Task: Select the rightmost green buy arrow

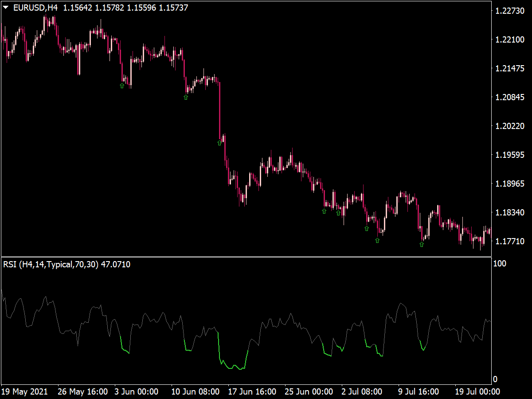Action: (421, 244)
